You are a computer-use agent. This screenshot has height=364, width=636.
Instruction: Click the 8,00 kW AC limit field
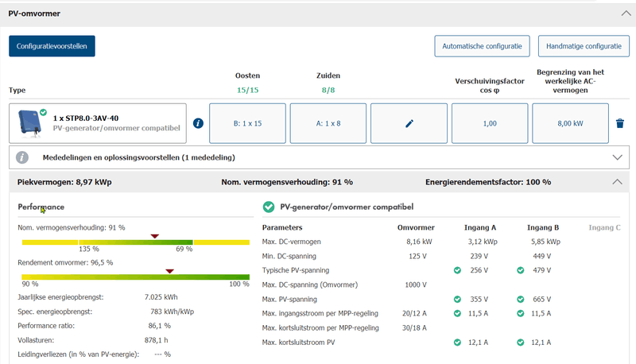click(570, 123)
